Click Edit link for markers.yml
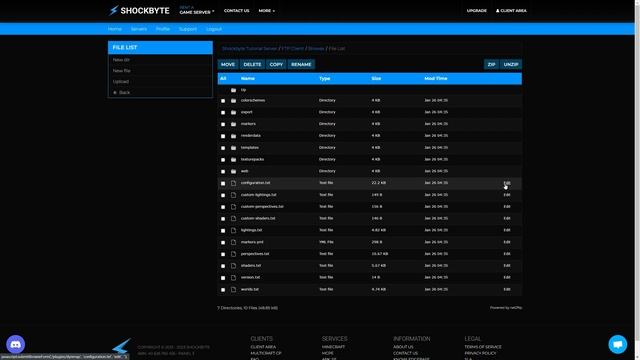This screenshot has height=360, width=640. pos(507,242)
